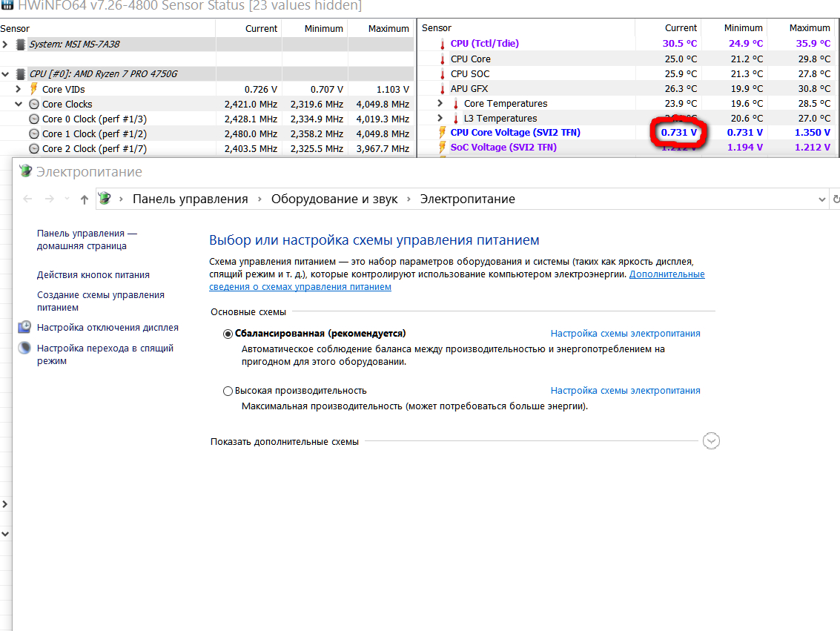Click the APU GFX minimum value 19.9 °C
840x631 pixels.
(746, 88)
